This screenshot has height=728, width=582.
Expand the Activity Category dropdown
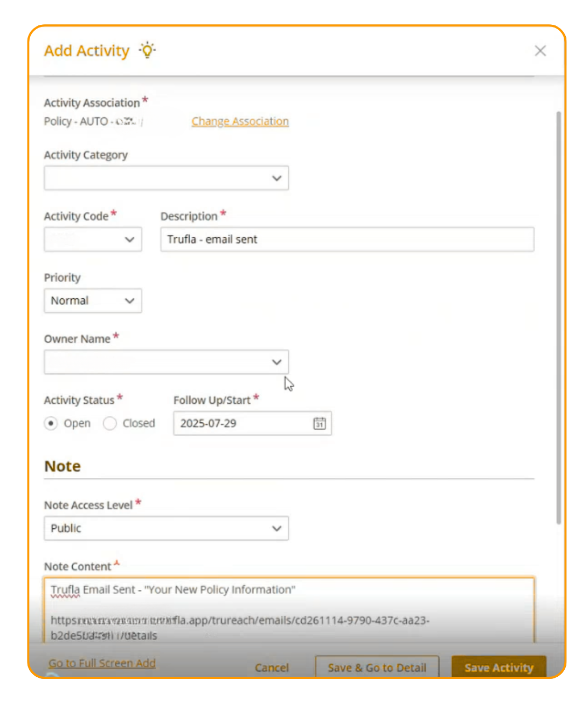tap(166, 178)
